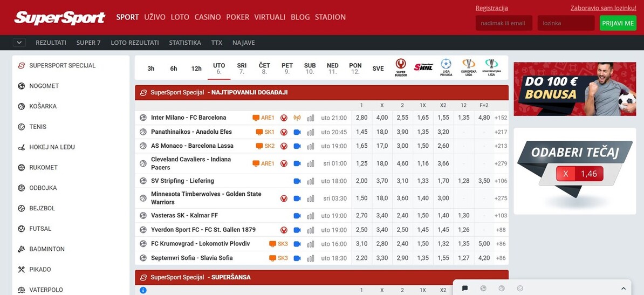
Task: Pick the X 1,46 odds button in Odaberi Tečaj
Action: (x=579, y=174)
